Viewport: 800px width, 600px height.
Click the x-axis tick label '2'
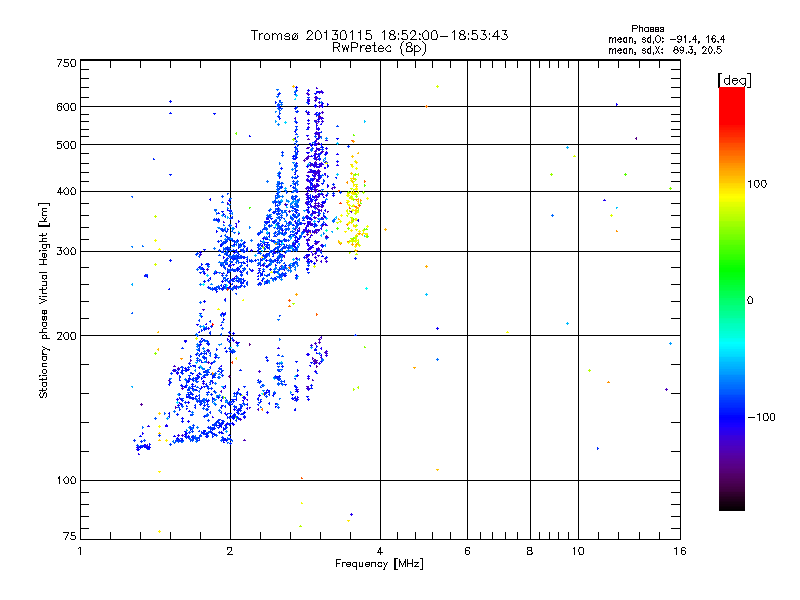point(230,551)
